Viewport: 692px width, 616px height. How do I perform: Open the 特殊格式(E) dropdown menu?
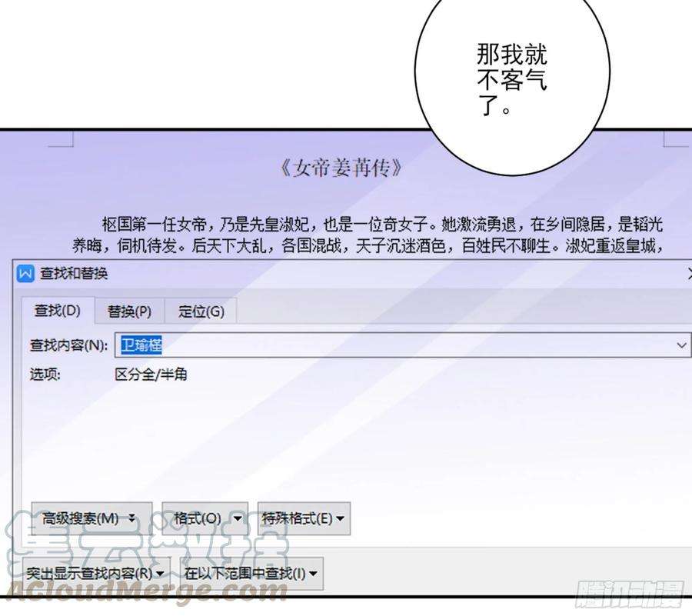[304, 518]
